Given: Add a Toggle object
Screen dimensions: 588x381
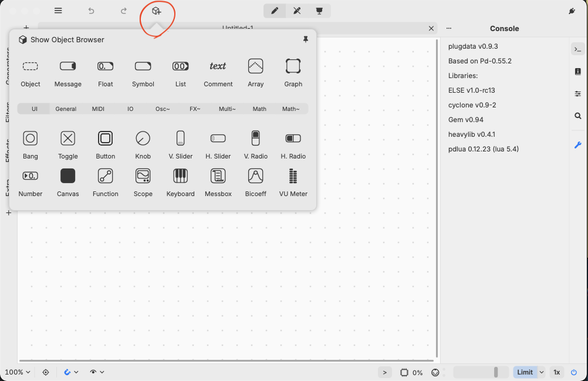Looking at the screenshot, I should tap(68, 145).
